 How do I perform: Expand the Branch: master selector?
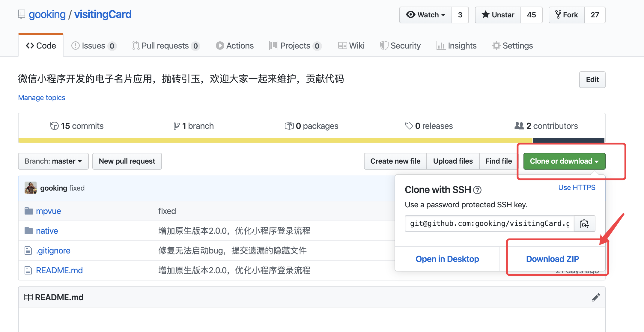[x=53, y=161]
